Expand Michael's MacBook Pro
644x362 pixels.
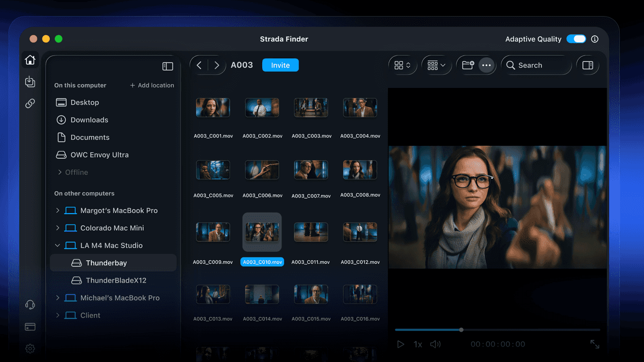click(x=57, y=298)
